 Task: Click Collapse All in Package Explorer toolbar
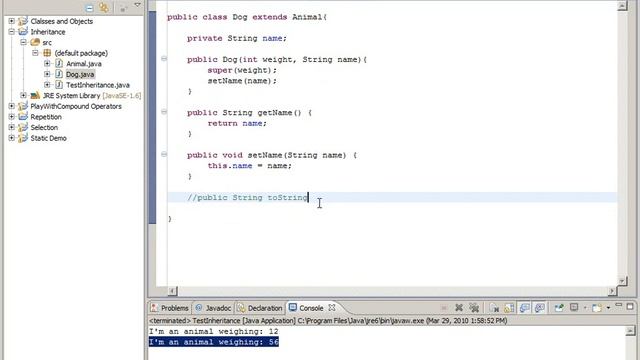tap(89, 8)
